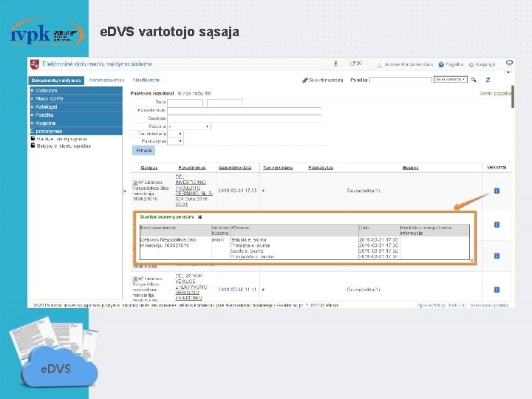Click info icon below the popup arrow
532x399 pixels.
pyautogui.click(x=497, y=225)
